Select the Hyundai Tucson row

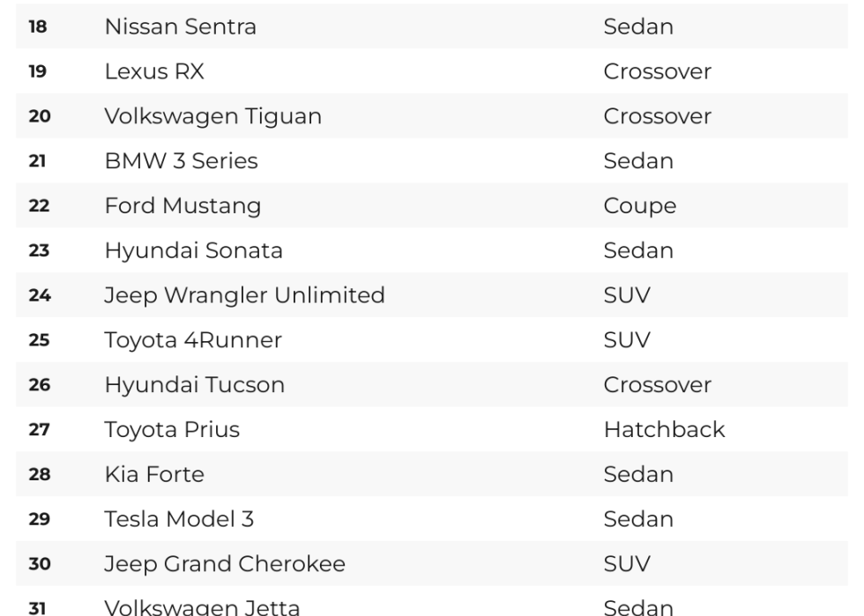(432, 384)
